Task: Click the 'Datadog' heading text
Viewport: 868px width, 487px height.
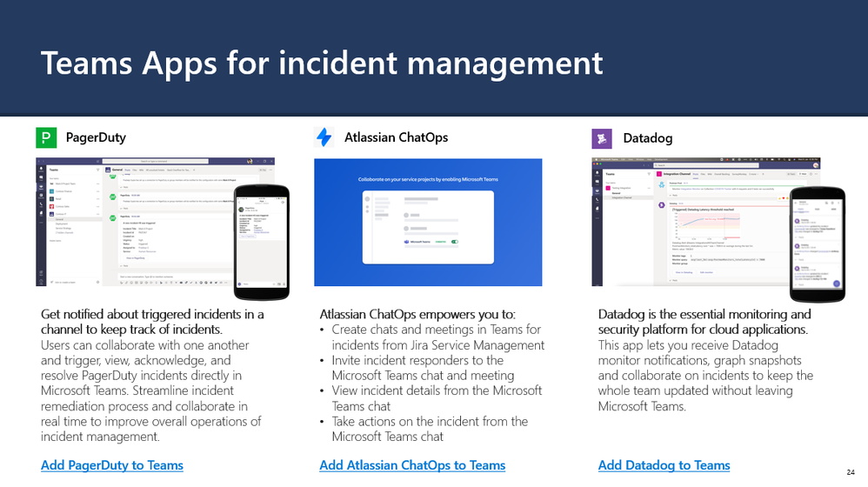Action: (x=648, y=137)
